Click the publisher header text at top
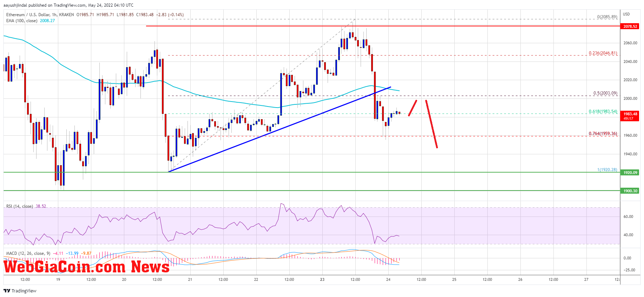Screen dimensions: 644x297 pos(68,5)
